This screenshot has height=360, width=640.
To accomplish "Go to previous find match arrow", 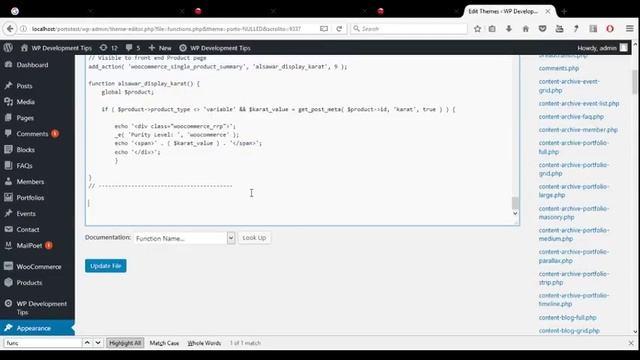I will point(87,343).
